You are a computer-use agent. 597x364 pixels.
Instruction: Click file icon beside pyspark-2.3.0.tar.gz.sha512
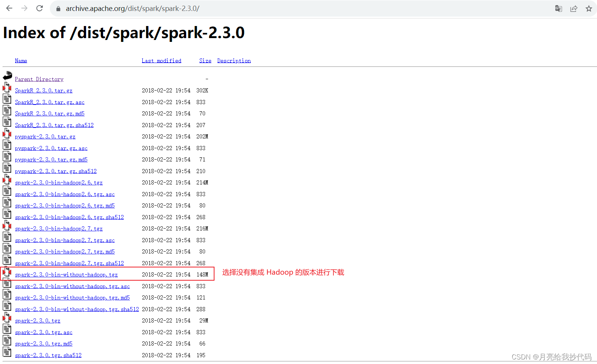[x=7, y=168]
